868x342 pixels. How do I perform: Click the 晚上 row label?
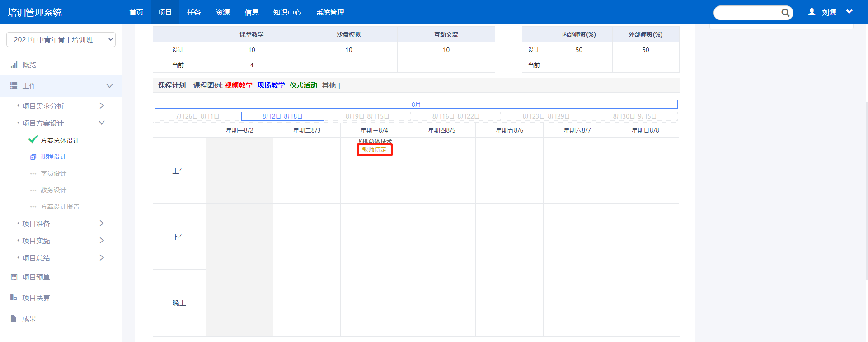(x=179, y=303)
